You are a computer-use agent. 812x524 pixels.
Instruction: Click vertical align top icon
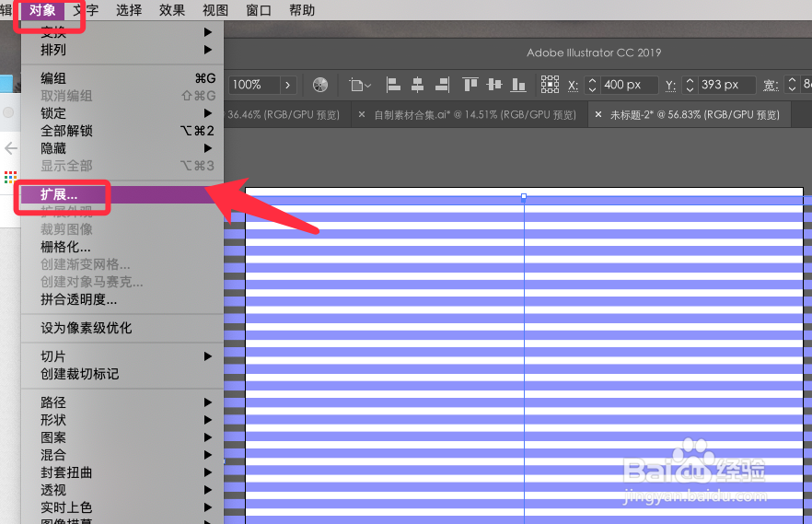[470, 85]
